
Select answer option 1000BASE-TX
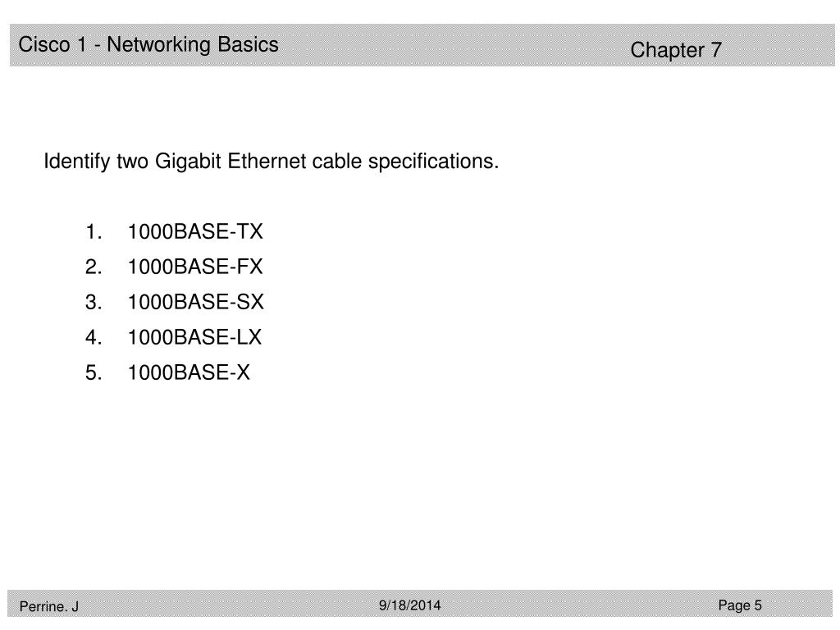click(x=195, y=232)
